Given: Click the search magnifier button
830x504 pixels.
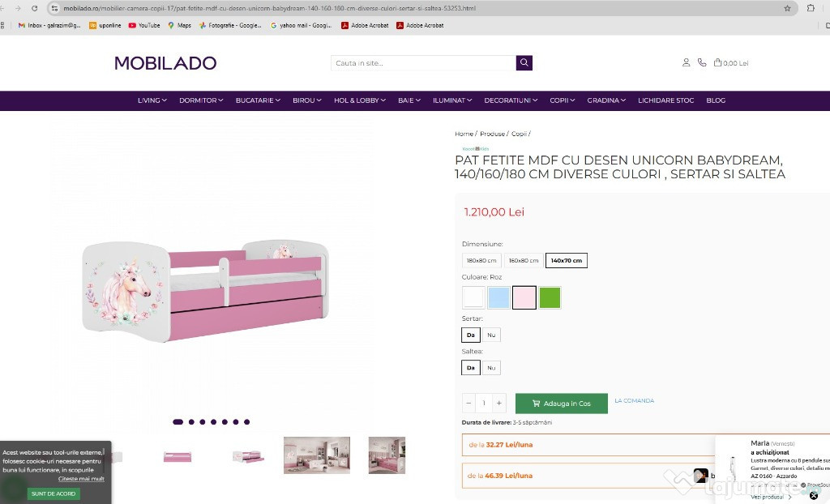Looking at the screenshot, I should (524, 62).
